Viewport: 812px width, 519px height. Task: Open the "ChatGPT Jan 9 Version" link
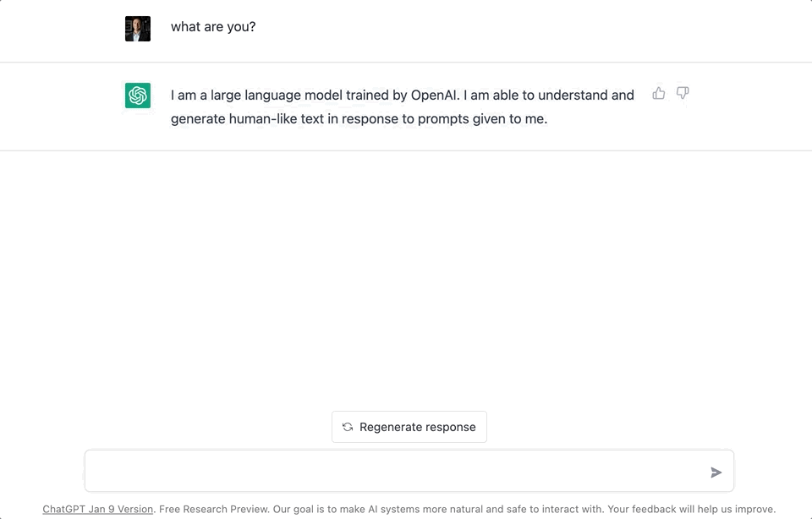pyautogui.click(x=98, y=509)
